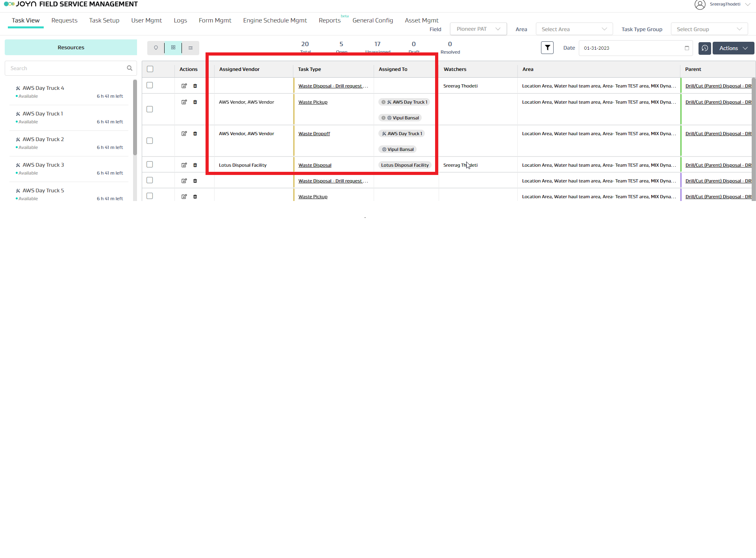
Task: Click the history clock icon beside Actions
Action: [704, 48]
